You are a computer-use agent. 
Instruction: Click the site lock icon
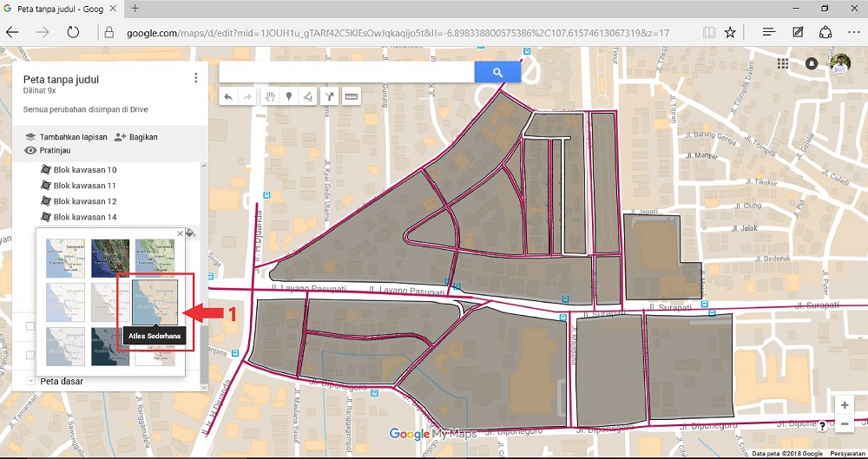tap(109, 33)
